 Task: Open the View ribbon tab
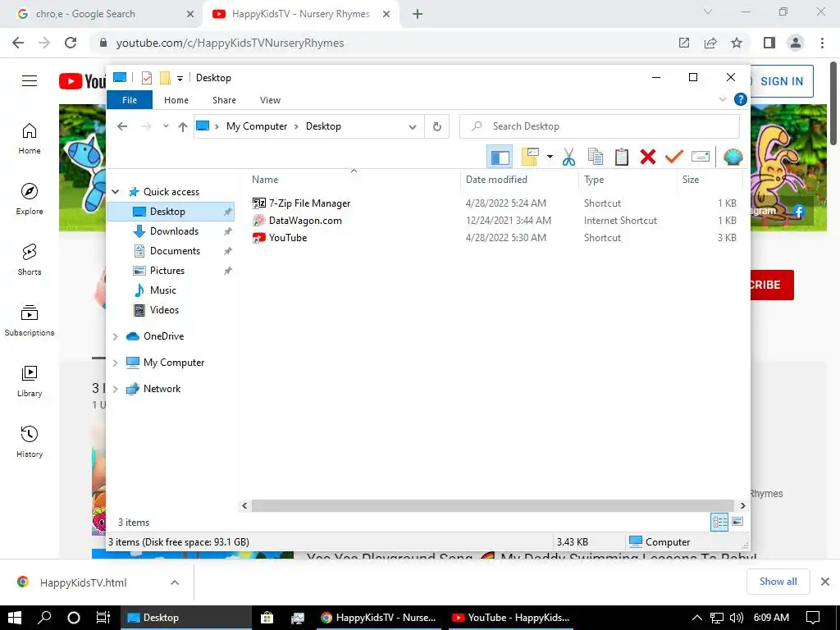[x=270, y=100]
